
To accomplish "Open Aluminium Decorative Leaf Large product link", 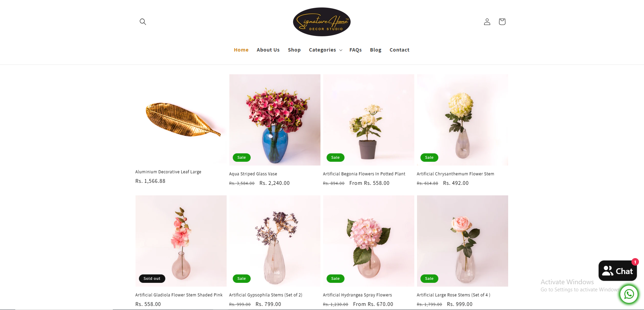I will [168, 172].
